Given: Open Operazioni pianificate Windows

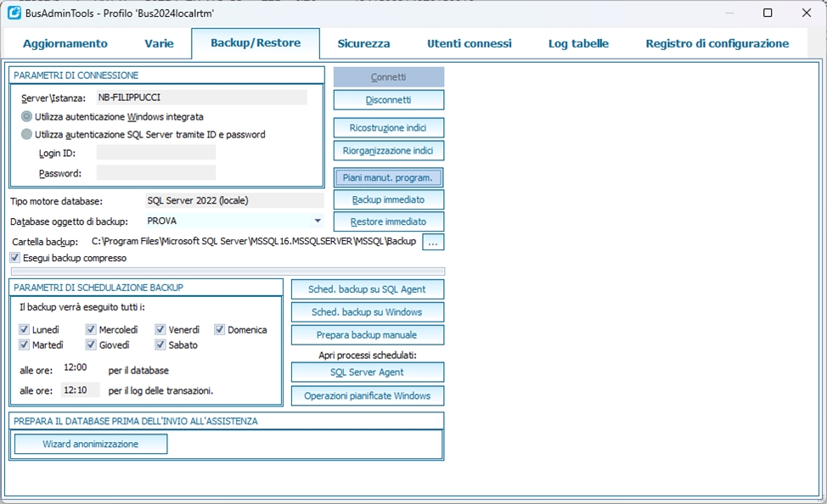Looking at the screenshot, I should point(368,395).
